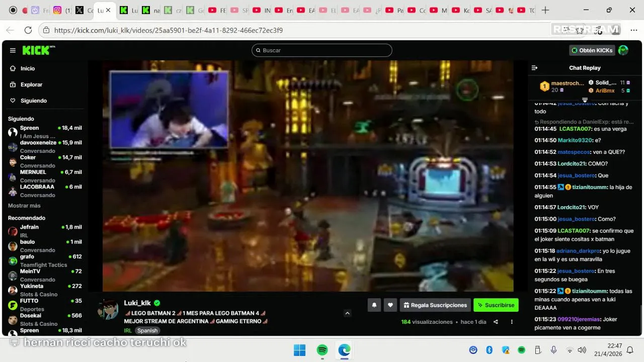This screenshot has height=362, width=644.
Task: Close the active Kick browser tab
Action: point(108,10)
